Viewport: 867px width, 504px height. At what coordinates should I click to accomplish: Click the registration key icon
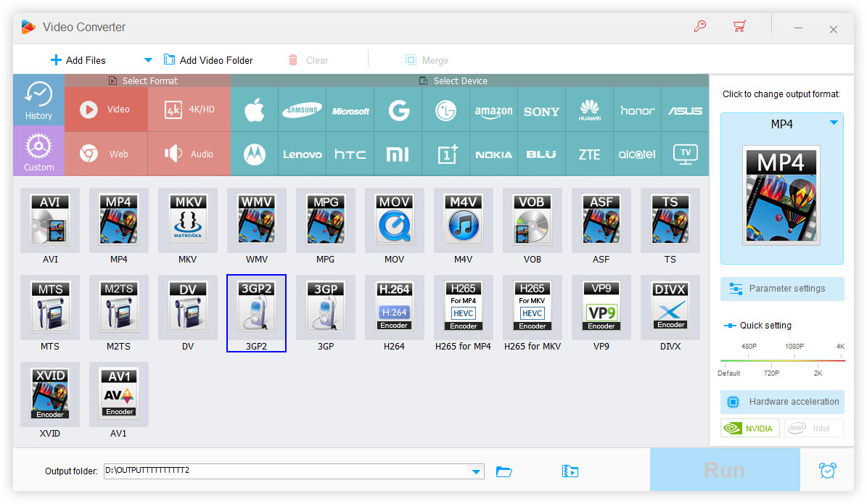coord(700,27)
